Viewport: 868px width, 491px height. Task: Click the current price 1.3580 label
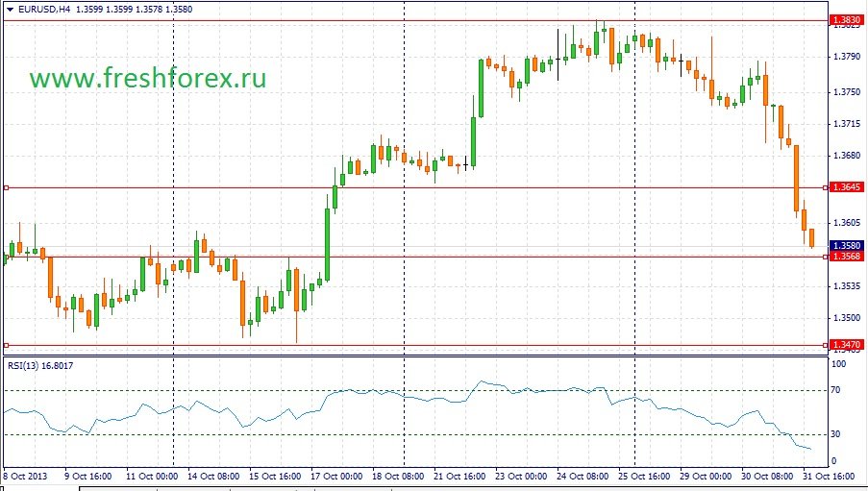(x=847, y=245)
